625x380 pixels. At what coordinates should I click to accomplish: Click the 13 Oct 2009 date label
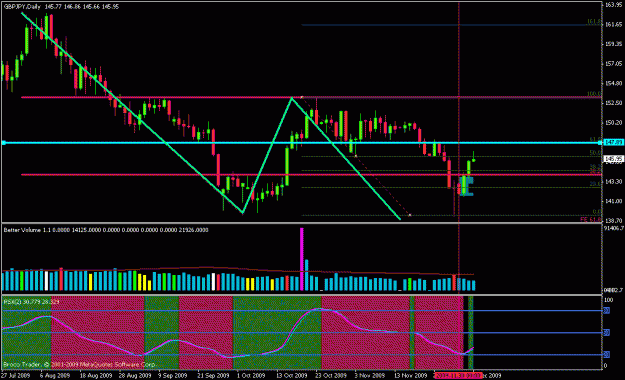tap(292, 376)
